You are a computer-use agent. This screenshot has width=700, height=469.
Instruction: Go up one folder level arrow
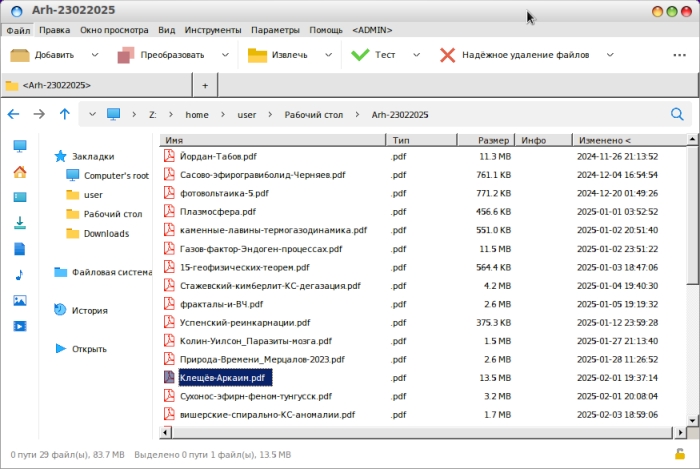coord(65,114)
